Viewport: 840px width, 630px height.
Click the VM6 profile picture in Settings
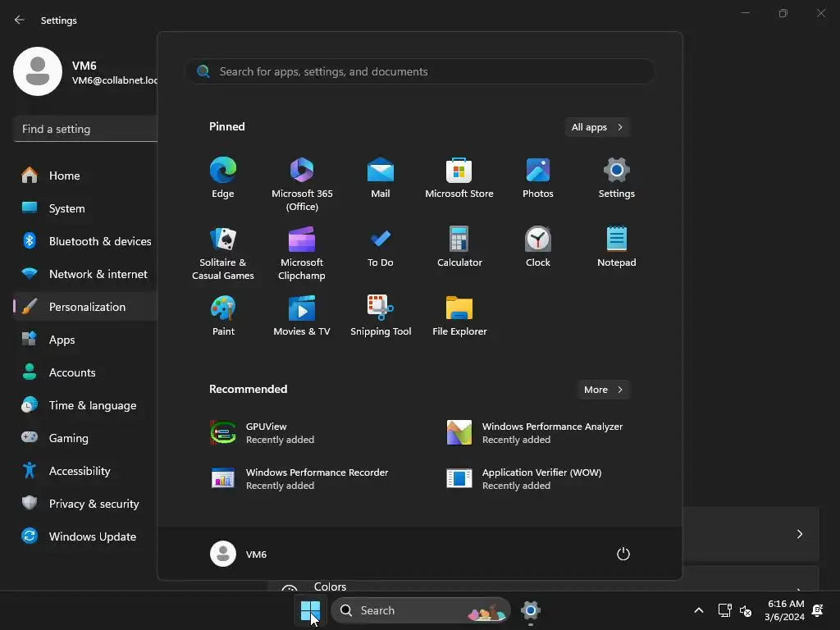point(38,71)
